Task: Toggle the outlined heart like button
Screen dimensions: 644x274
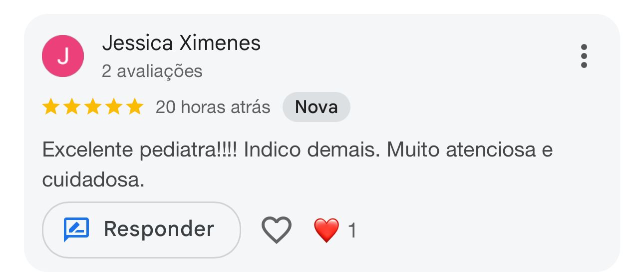Action: pos(277,230)
